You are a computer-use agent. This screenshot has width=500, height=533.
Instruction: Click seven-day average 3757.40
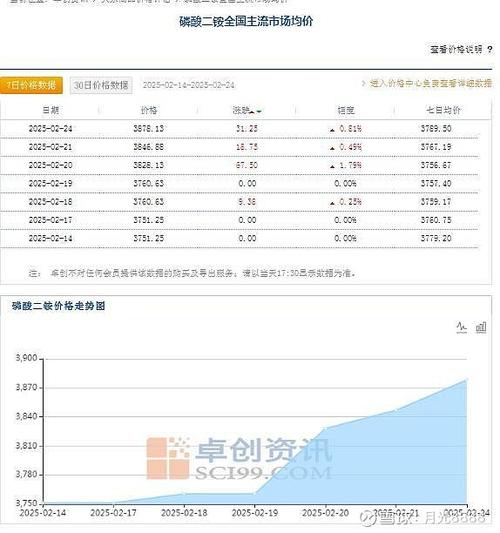coord(436,184)
